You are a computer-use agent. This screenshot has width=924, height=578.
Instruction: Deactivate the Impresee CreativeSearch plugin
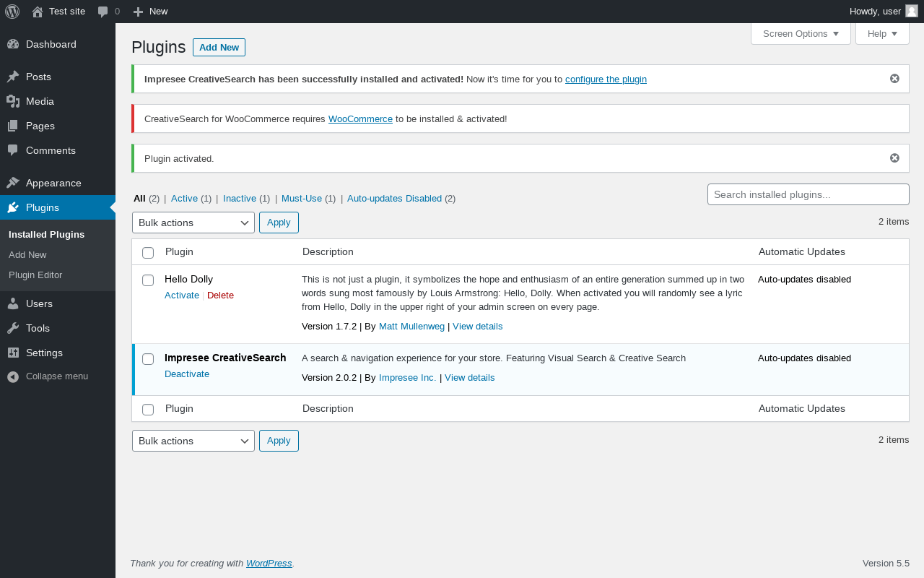[x=187, y=374]
